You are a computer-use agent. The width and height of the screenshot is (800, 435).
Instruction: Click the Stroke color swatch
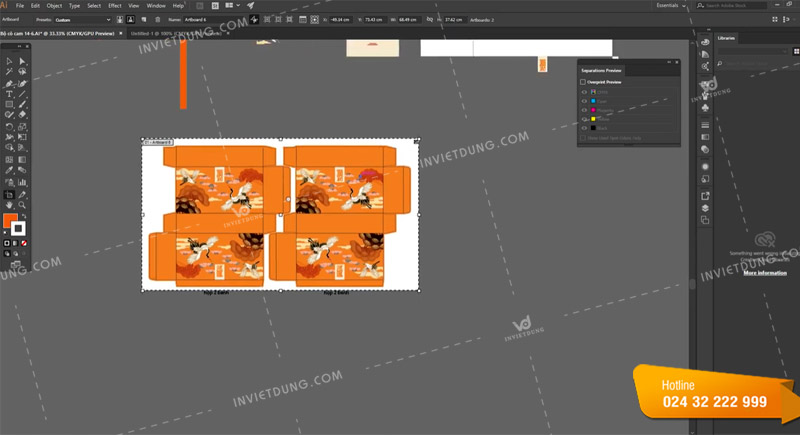(x=18, y=228)
